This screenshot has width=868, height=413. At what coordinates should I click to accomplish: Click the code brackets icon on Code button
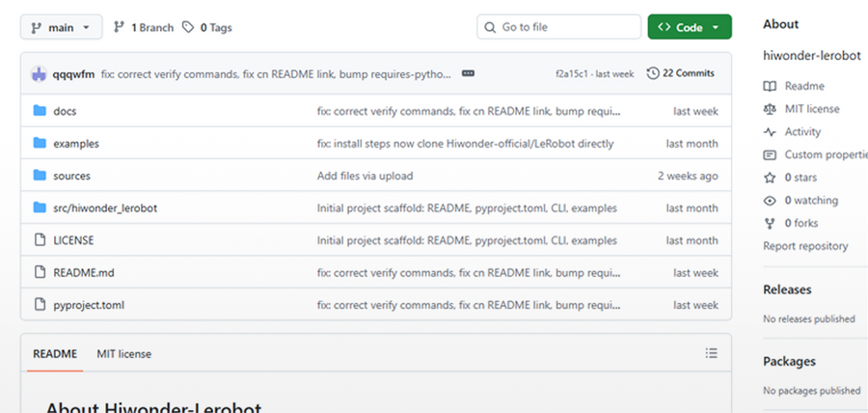(665, 27)
